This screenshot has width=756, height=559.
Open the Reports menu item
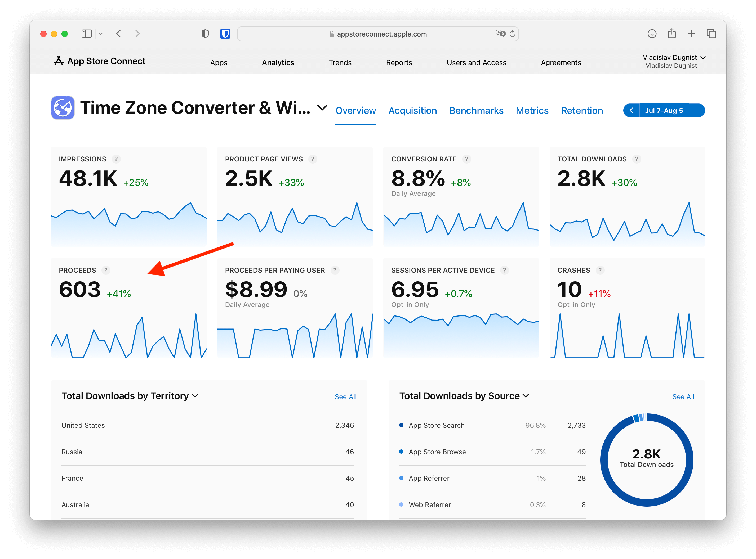click(x=399, y=63)
